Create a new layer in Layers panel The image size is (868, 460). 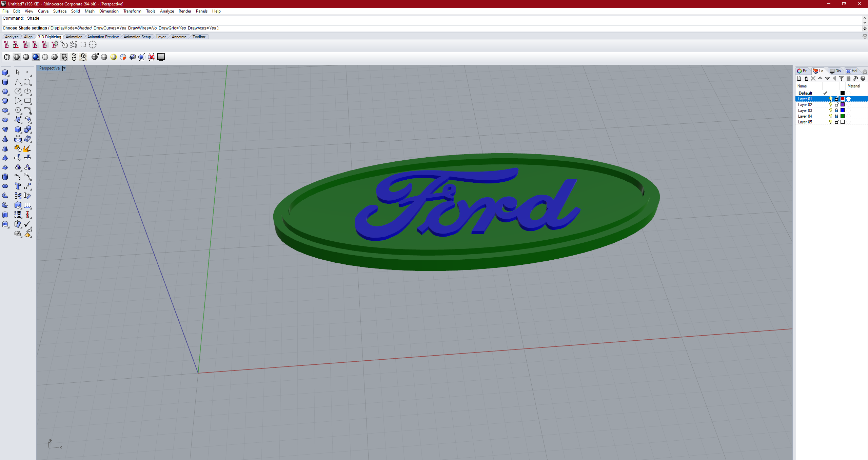click(799, 78)
